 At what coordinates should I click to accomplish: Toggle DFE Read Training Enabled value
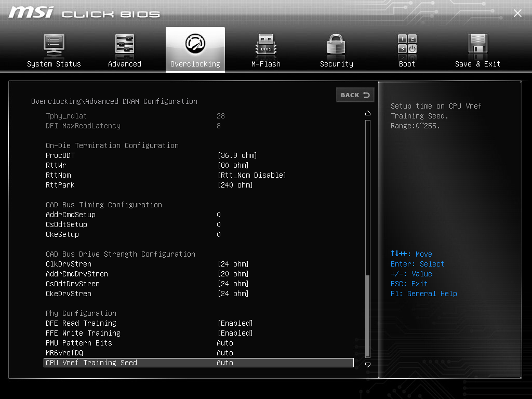tap(235, 323)
